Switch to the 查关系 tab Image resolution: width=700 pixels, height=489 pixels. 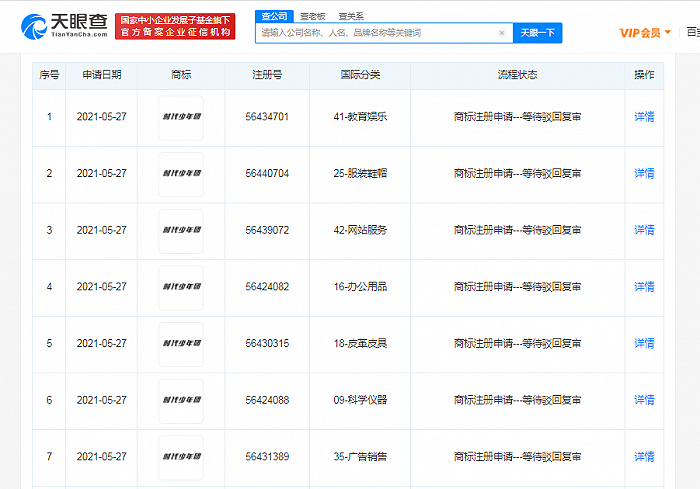(351, 17)
